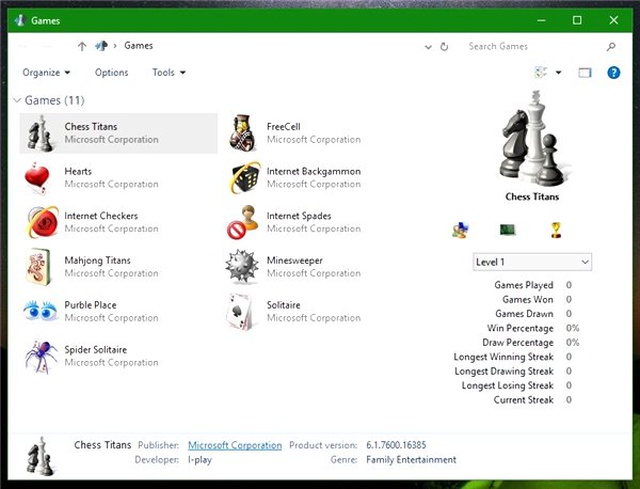Open the Tools menu
Image resolution: width=640 pixels, height=489 pixels.
point(169,73)
